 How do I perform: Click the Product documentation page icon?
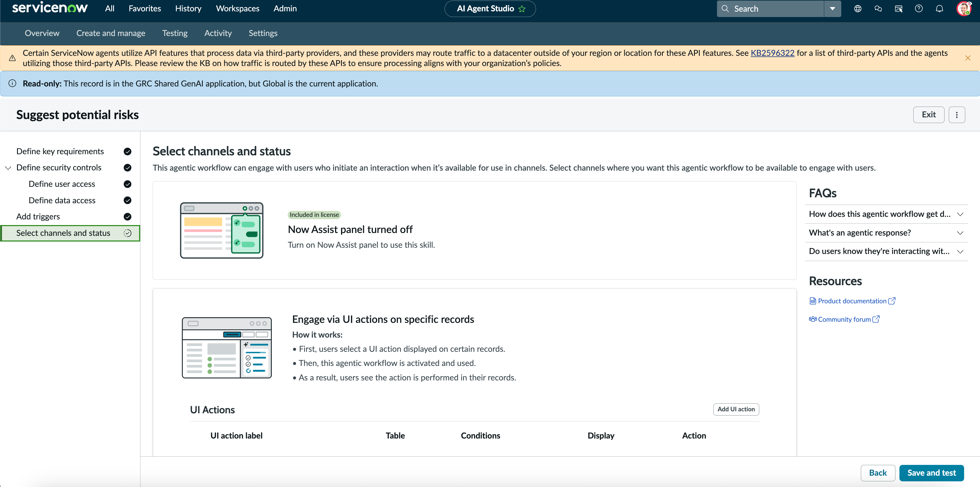tap(813, 301)
